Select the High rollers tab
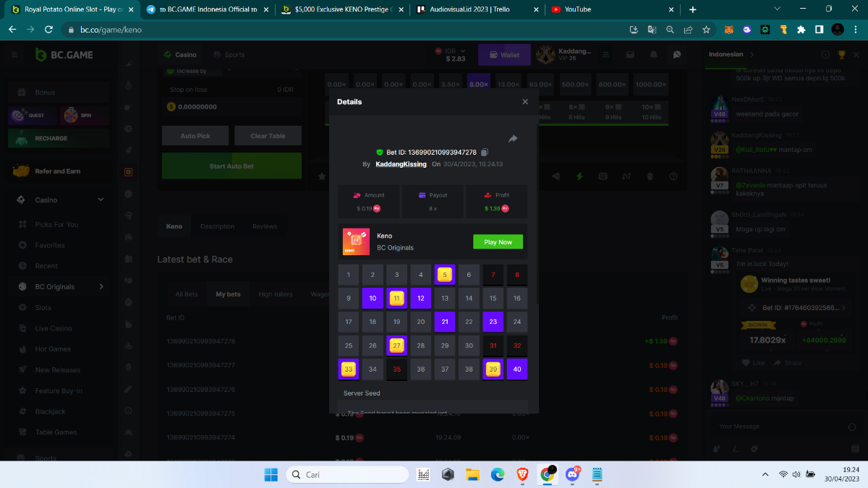Screen dimensions: 868x488 click(275, 294)
